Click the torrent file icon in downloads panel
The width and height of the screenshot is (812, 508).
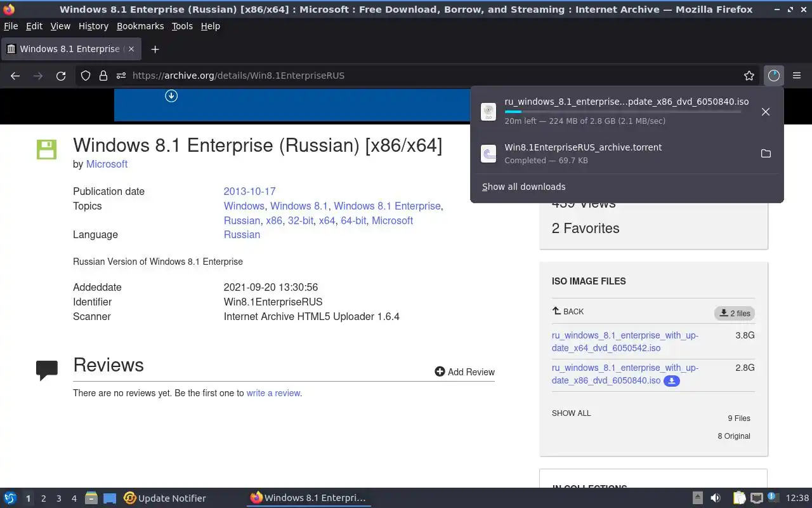pyautogui.click(x=488, y=154)
